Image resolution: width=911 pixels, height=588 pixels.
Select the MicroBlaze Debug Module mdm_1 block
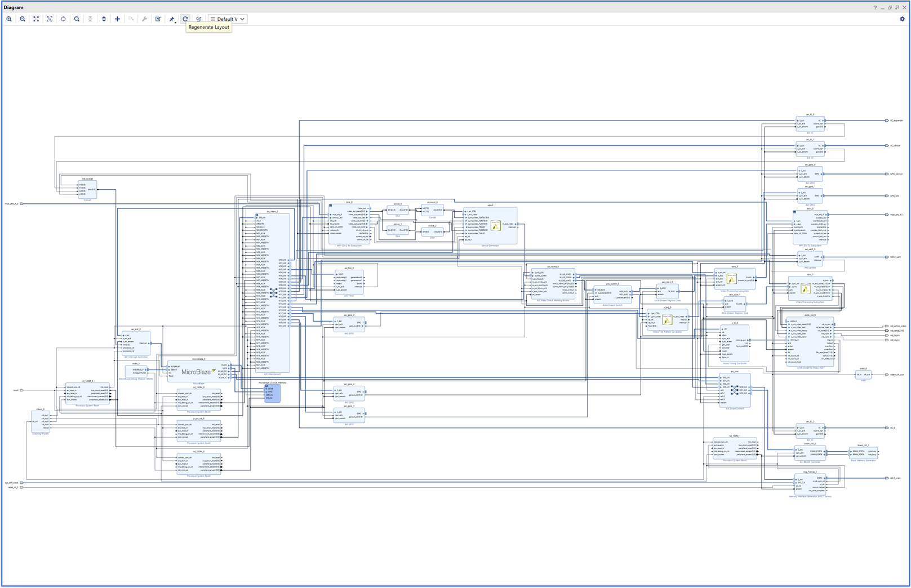tap(136, 370)
